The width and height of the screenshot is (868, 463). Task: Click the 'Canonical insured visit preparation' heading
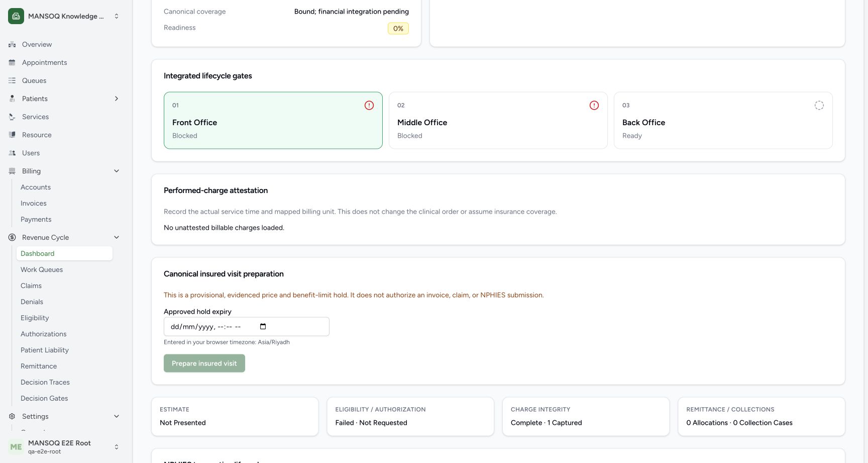coord(224,274)
